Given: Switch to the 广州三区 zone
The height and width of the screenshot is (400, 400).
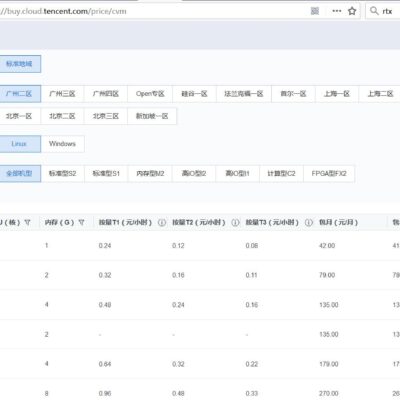Looking at the screenshot, I should coord(62,94).
